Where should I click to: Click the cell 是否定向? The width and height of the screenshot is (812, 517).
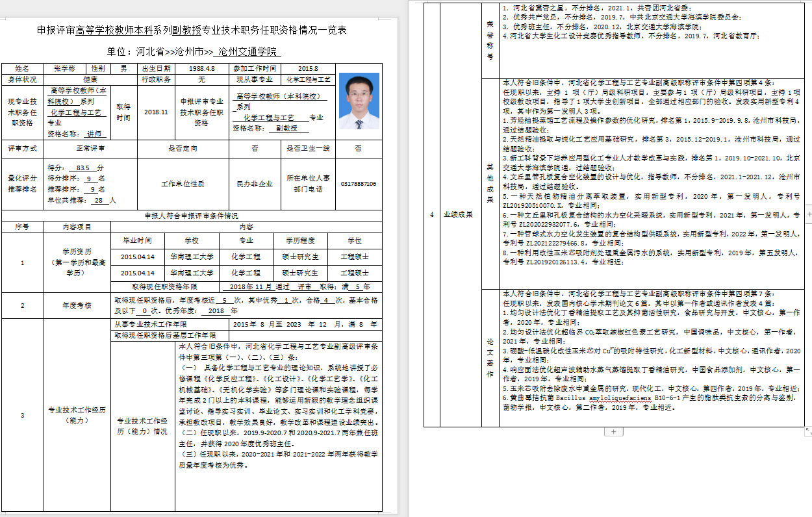[x=183, y=149]
